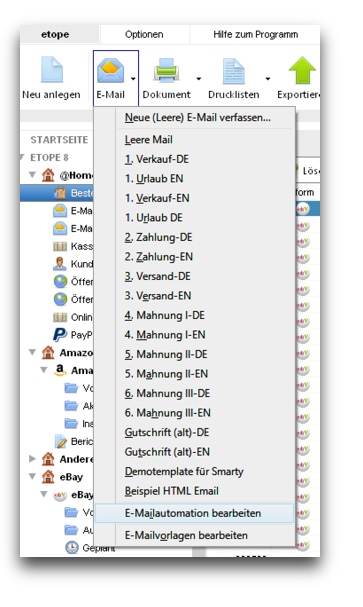Click the Drucklisten icon
The image size is (363, 607).
[x=233, y=71]
